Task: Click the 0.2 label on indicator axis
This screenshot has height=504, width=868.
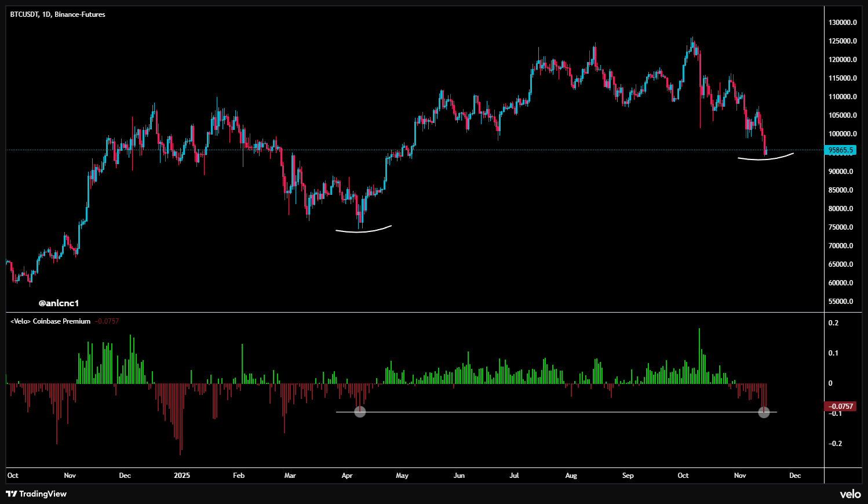Action: [833, 323]
